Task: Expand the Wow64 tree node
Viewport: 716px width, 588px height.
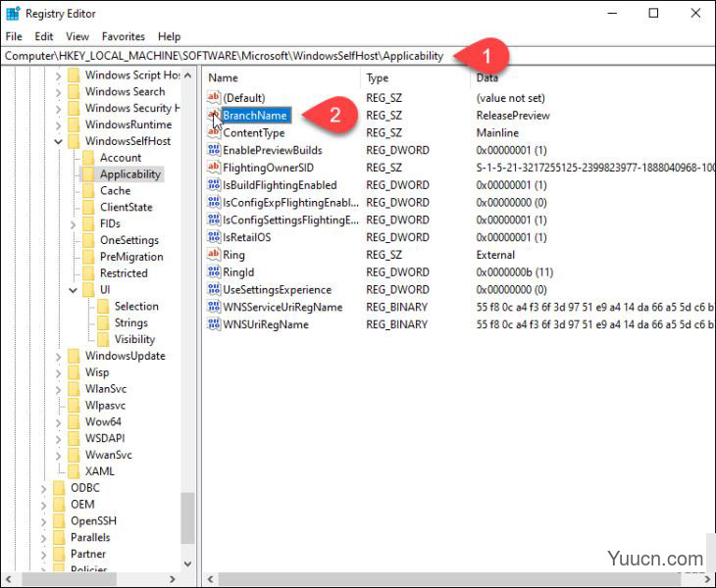Action: [x=59, y=422]
